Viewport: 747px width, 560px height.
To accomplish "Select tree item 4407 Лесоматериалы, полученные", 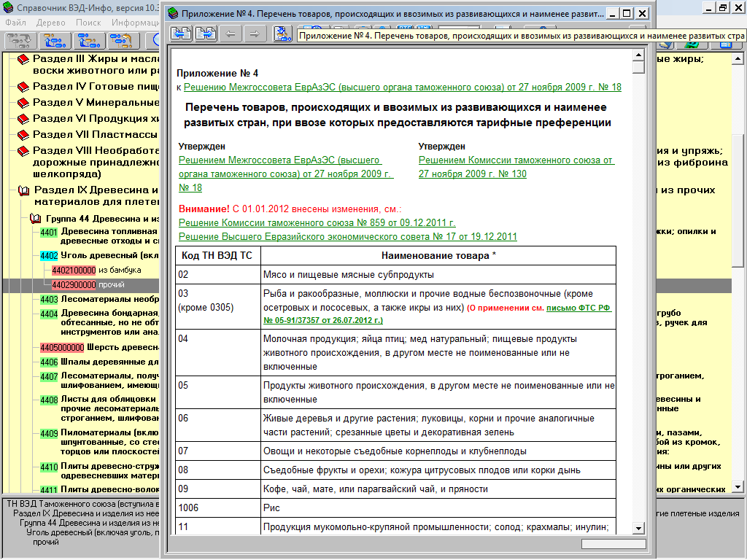I will (99, 381).
